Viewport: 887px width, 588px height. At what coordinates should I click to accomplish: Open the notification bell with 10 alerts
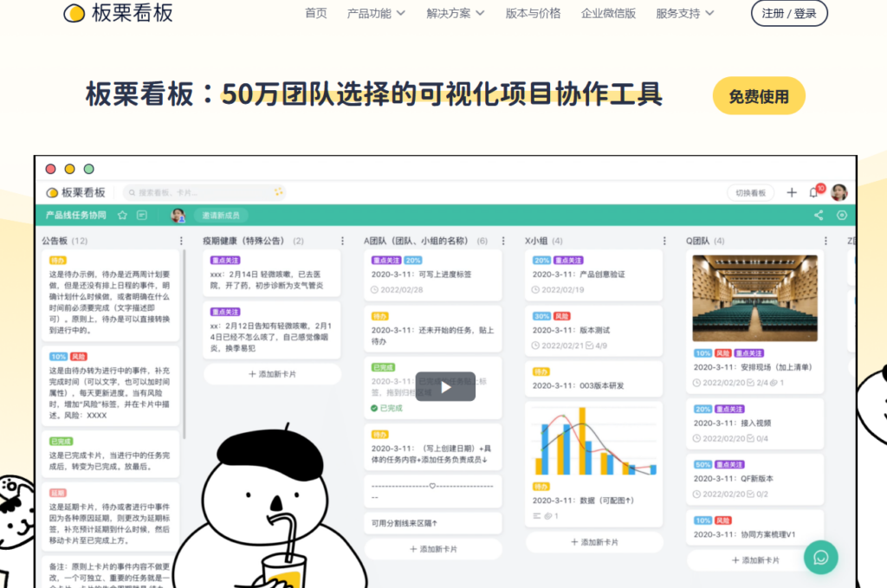(x=814, y=192)
